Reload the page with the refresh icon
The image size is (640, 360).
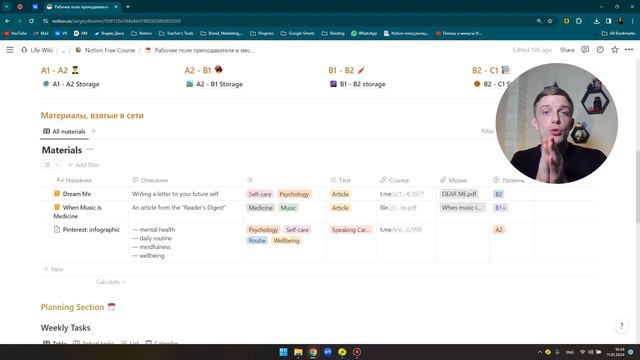click(31, 21)
